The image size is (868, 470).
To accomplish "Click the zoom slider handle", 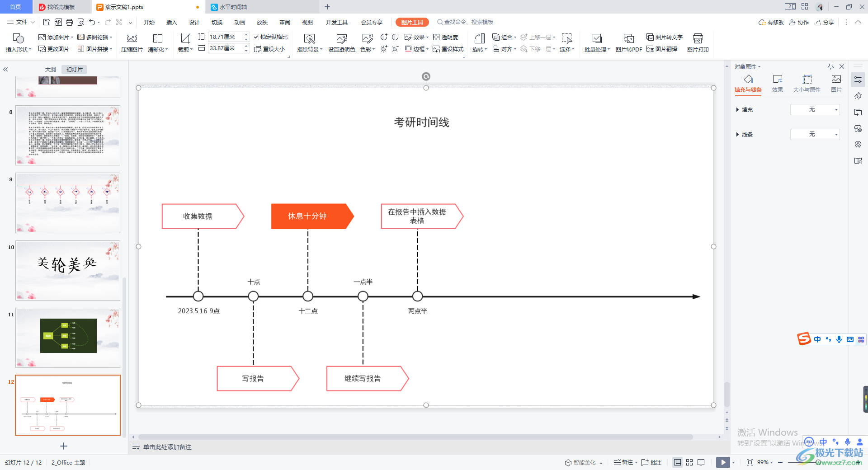I will tap(818, 462).
